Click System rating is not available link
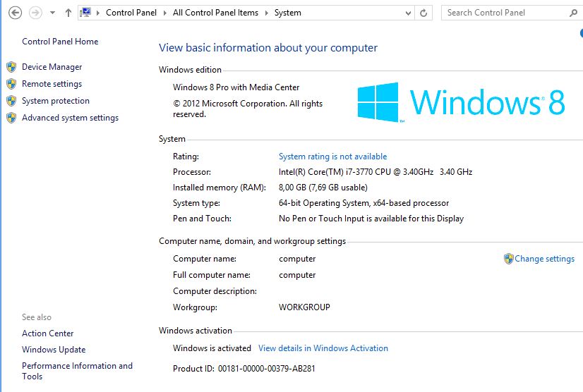This screenshot has height=392, width=583. click(332, 157)
